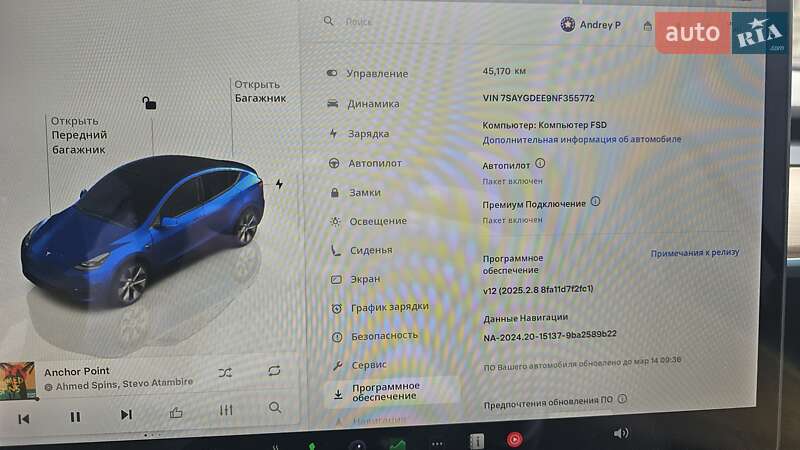Open the Автопилот settings menu
This screenshot has height=450, width=800.
pos(375,163)
